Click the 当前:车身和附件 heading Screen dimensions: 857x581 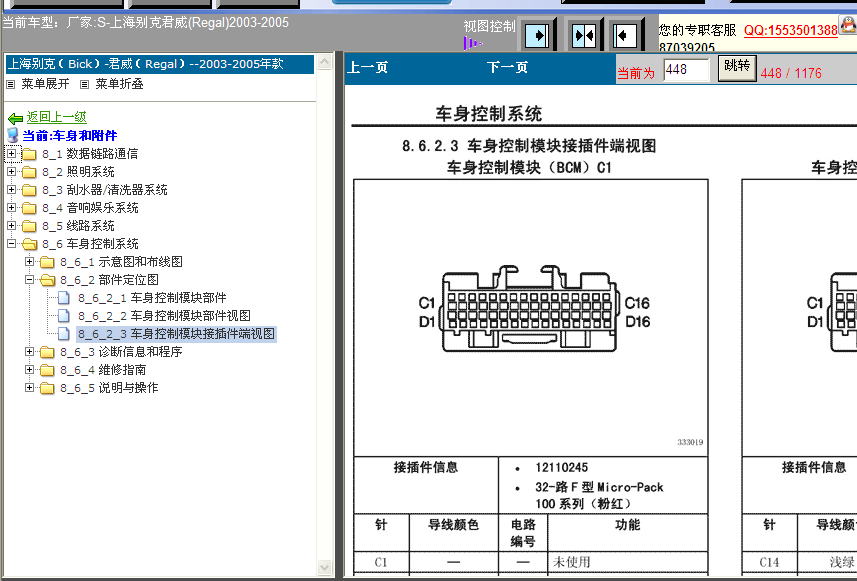tap(69, 136)
